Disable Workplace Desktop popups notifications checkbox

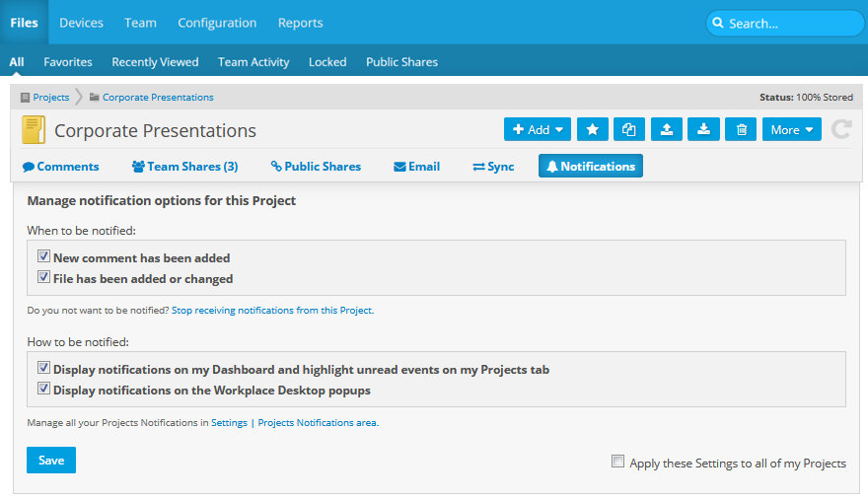coord(43,389)
